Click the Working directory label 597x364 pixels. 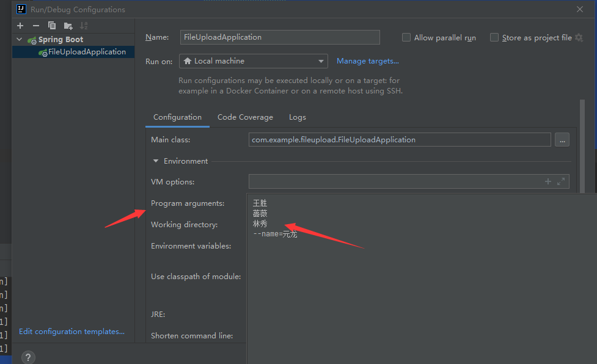(x=185, y=224)
